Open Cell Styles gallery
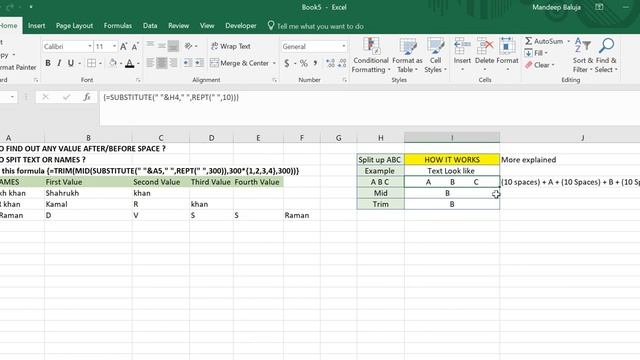 pyautogui.click(x=436, y=55)
